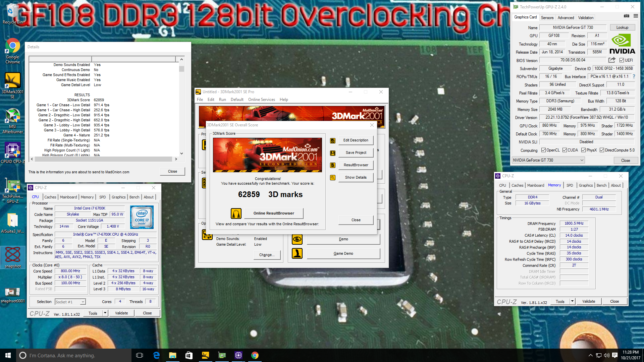Select the snapshot desktop icon
Viewport: 644px width, 362px height.
pos(12,257)
